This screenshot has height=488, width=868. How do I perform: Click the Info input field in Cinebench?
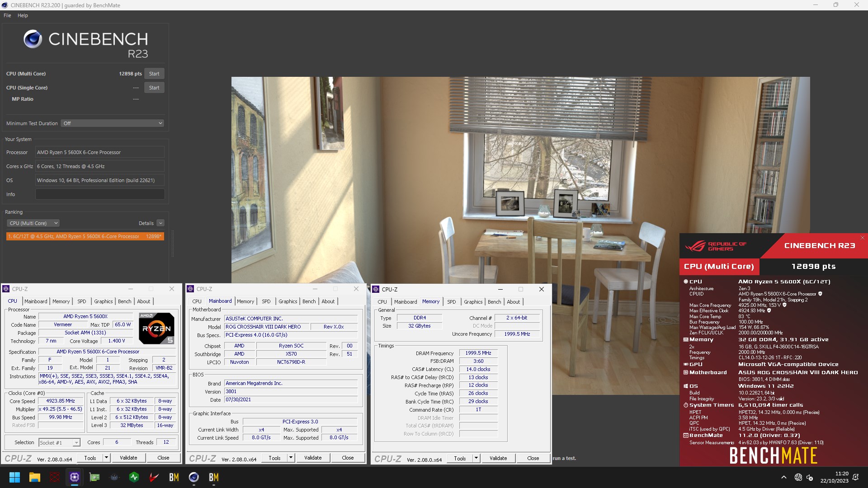[100, 194]
